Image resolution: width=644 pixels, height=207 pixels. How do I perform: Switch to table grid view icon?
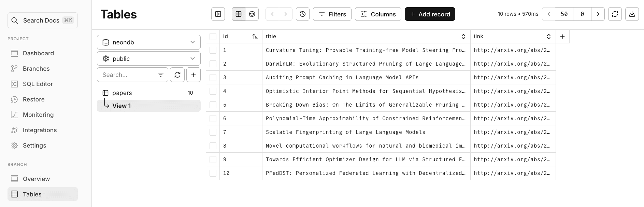pos(239,14)
